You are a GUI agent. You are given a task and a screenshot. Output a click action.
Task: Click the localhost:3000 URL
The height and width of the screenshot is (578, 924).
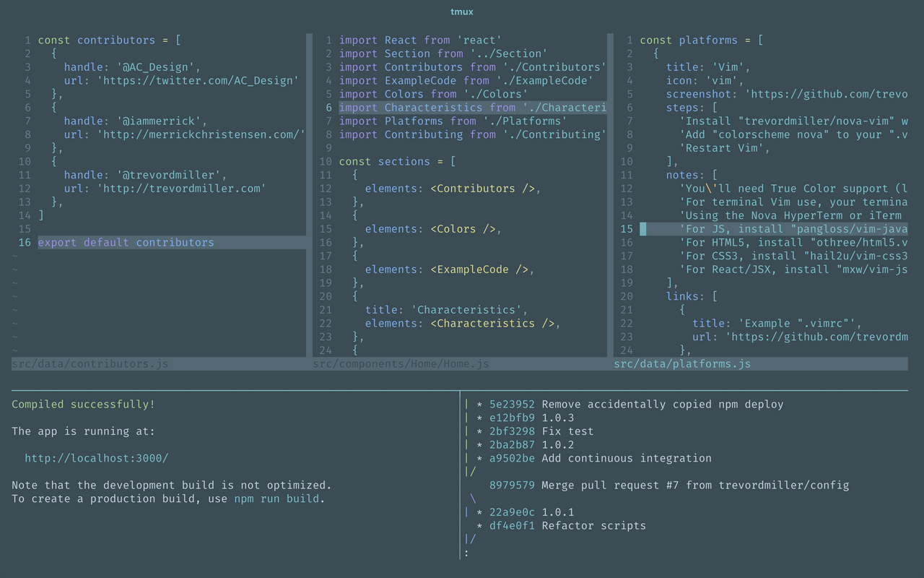click(x=97, y=458)
